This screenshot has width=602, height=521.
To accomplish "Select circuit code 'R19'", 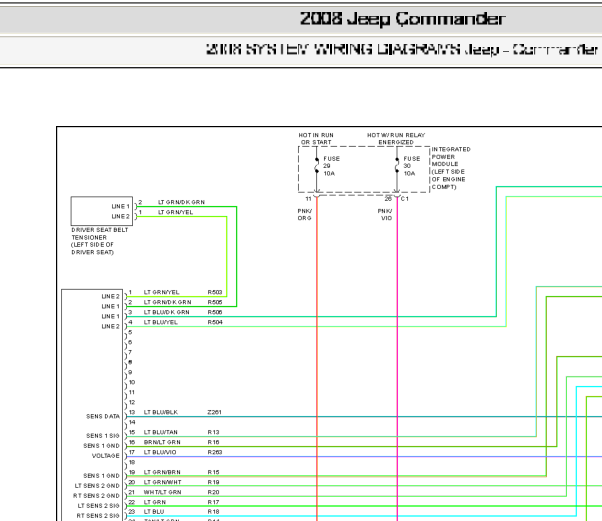I will (x=213, y=482).
